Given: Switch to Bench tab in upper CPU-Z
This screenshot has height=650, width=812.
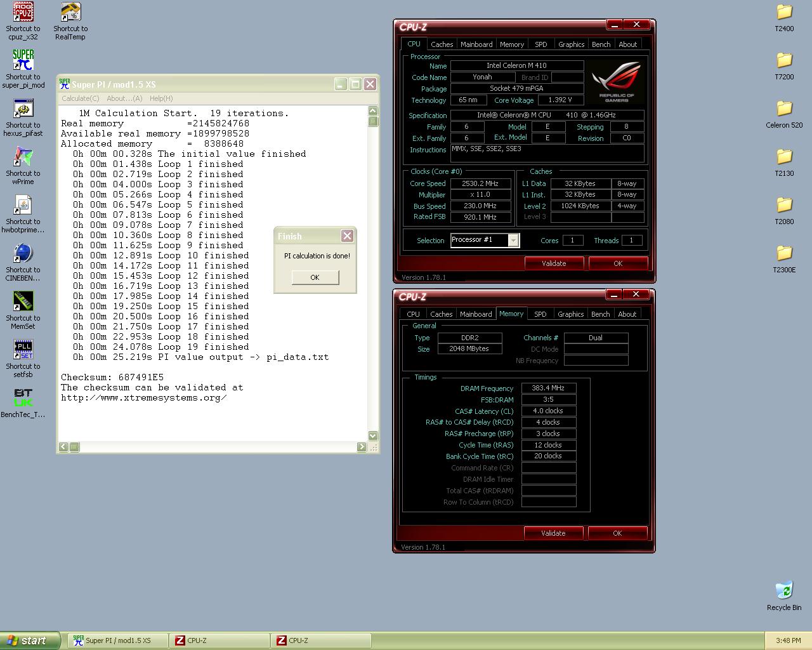Looking at the screenshot, I should click(x=601, y=44).
